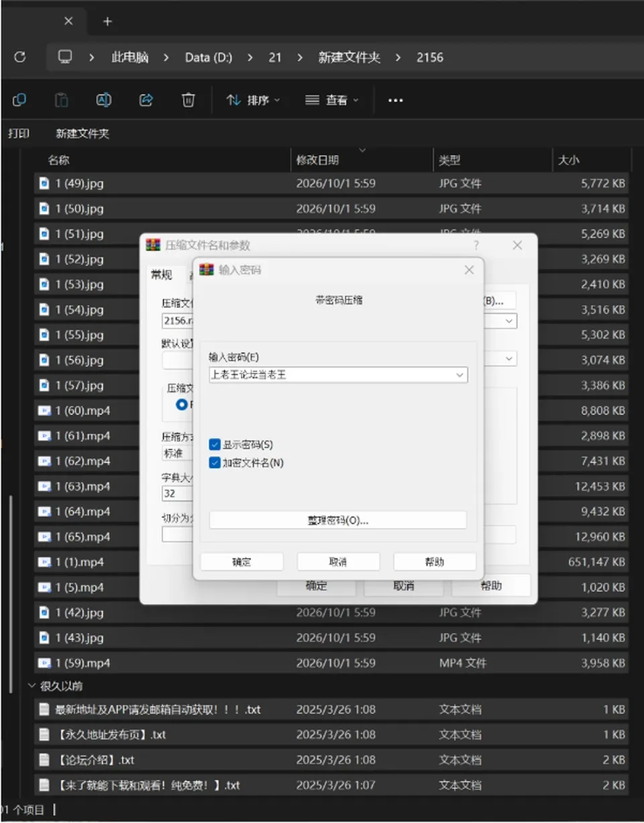Screen dimensions: 644x823
Task: Click the refresh icon beside the address bar
Action: [19, 57]
